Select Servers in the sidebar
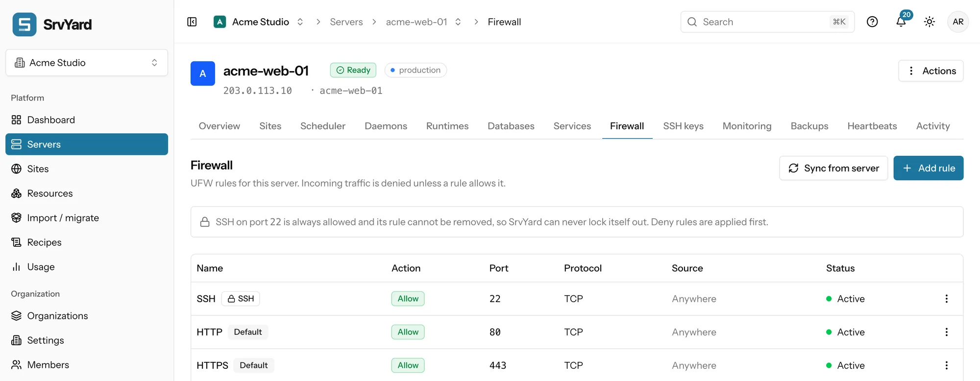Screen dimensions: 980x381 (87, 144)
